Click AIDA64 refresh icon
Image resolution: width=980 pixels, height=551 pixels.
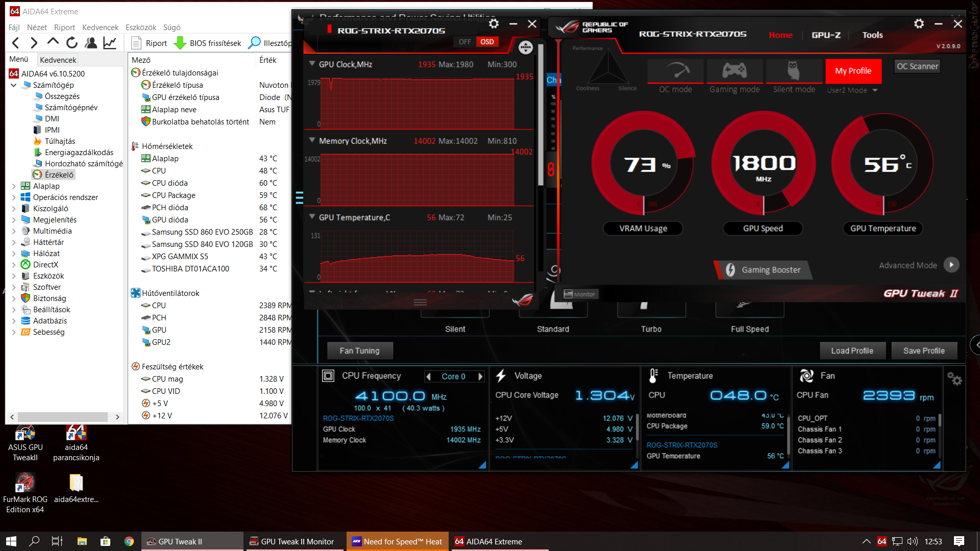[x=72, y=43]
